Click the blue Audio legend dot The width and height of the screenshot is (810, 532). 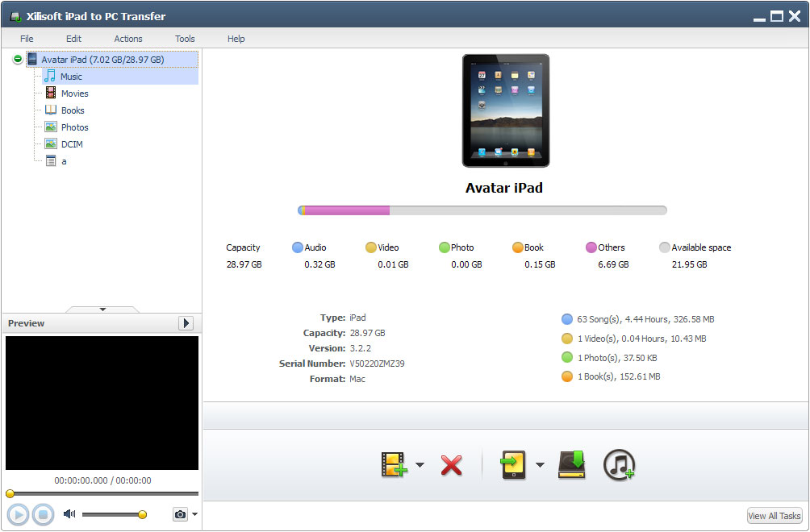[x=298, y=247]
